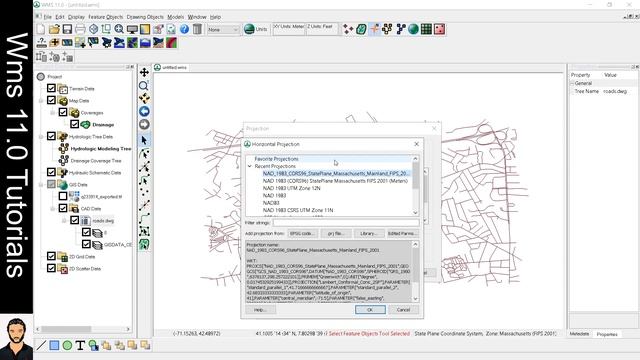Image resolution: width=640 pixels, height=360 pixels.
Task: Click the gray Next View arrow icon
Action: click(x=144, y=124)
